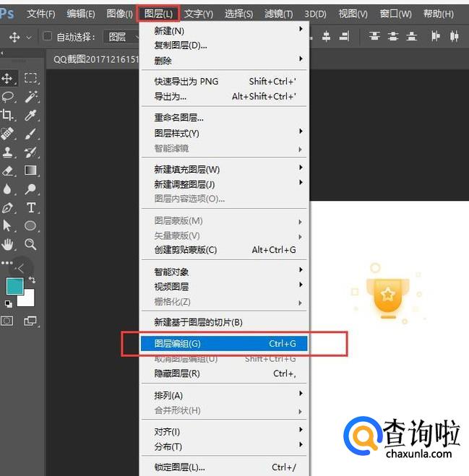Toggle Quick Mask mode button
This screenshot has height=476, width=469.
point(7,321)
